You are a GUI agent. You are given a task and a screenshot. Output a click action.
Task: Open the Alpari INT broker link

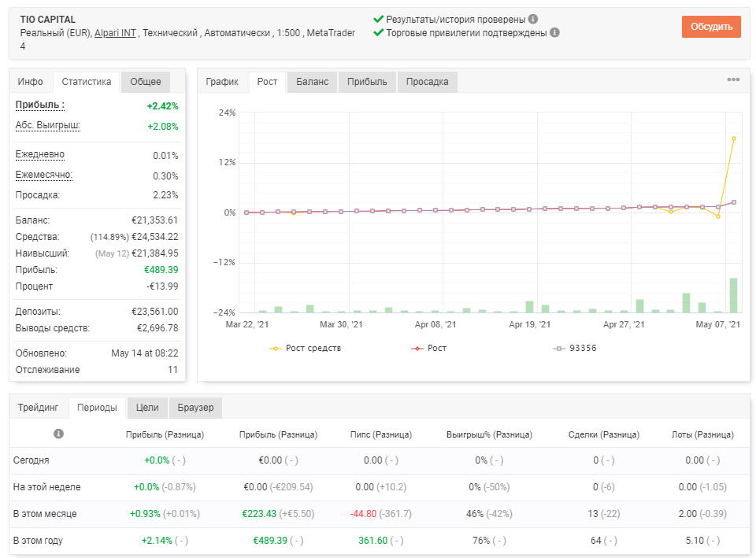pos(115,33)
